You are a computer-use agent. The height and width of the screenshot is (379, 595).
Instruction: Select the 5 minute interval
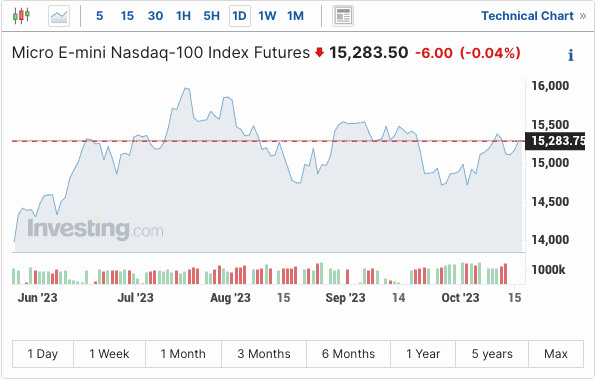(99, 16)
